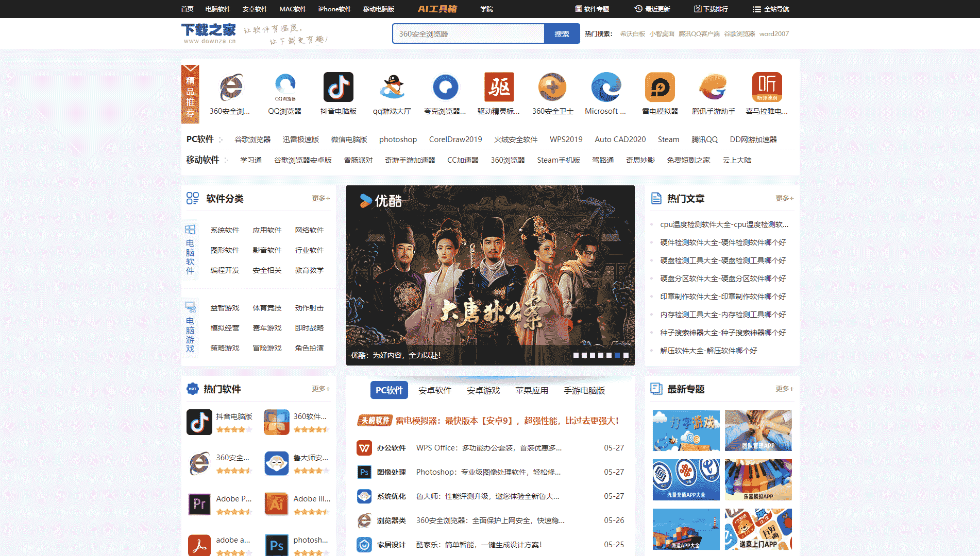Image resolution: width=980 pixels, height=556 pixels.
Task: Open the qq游戏大厅 penguin icon
Action: pyautogui.click(x=392, y=87)
